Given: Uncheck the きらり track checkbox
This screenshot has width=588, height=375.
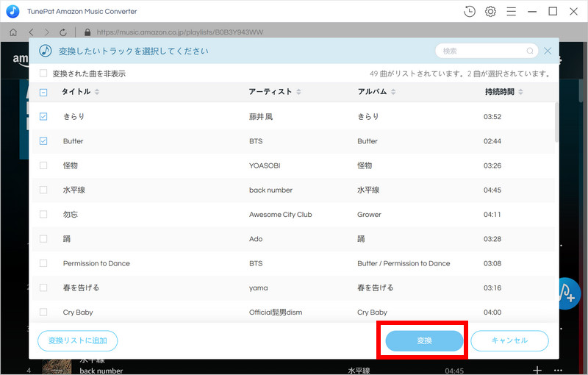Looking at the screenshot, I should point(43,117).
